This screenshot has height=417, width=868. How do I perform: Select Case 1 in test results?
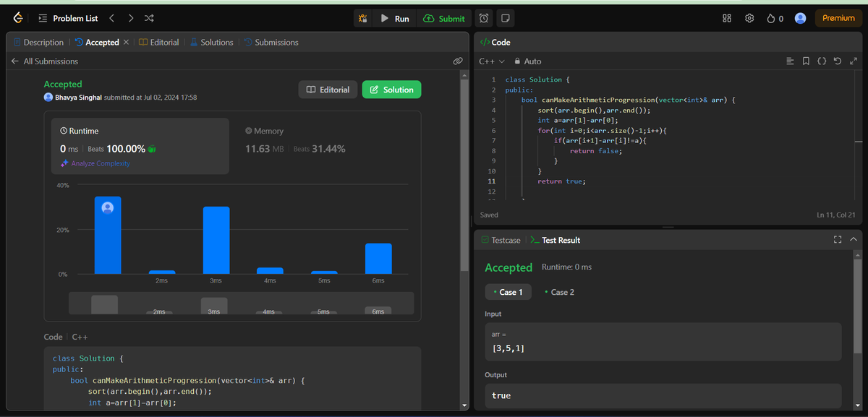click(x=508, y=292)
